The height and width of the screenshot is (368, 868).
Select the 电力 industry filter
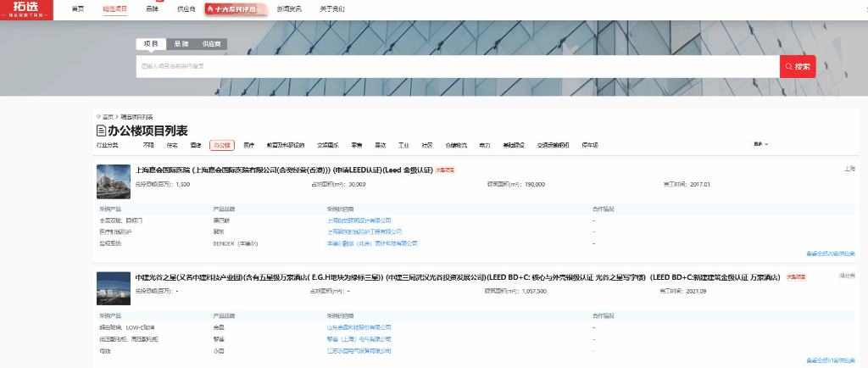(484, 145)
